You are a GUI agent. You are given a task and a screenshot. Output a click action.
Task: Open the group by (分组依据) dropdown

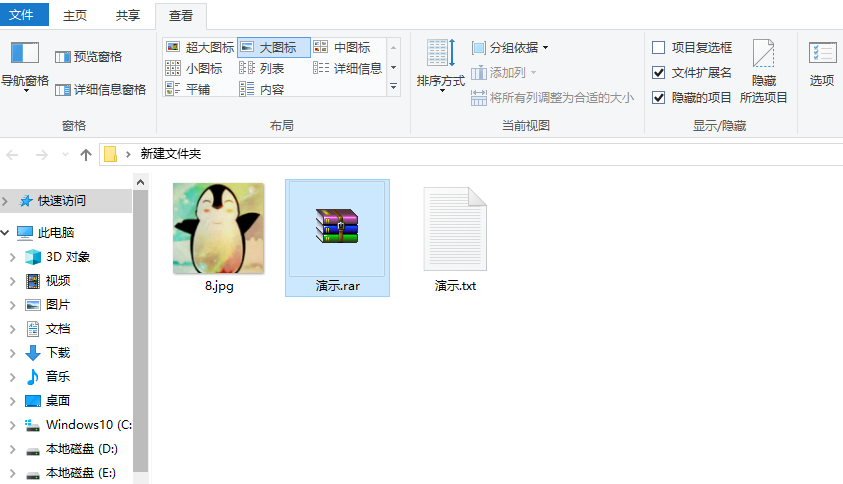(x=510, y=47)
